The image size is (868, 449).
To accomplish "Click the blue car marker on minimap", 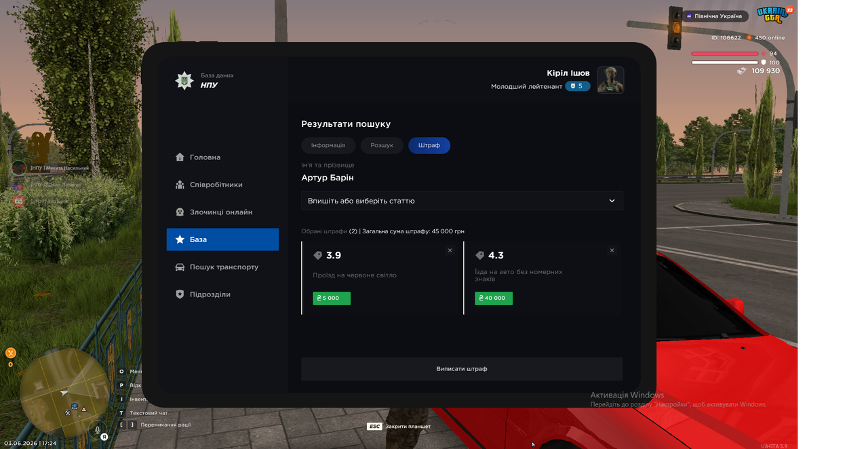I will click(x=75, y=406).
